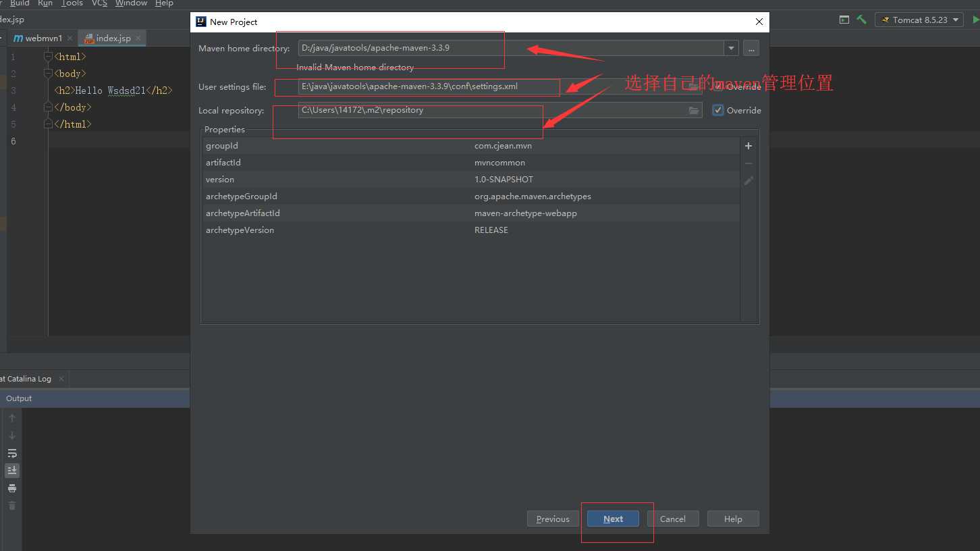The height and width of the screenshot is (551, 980).
Task: Click the green Run arrow in IDE toolbar
Action: [975, 20]
